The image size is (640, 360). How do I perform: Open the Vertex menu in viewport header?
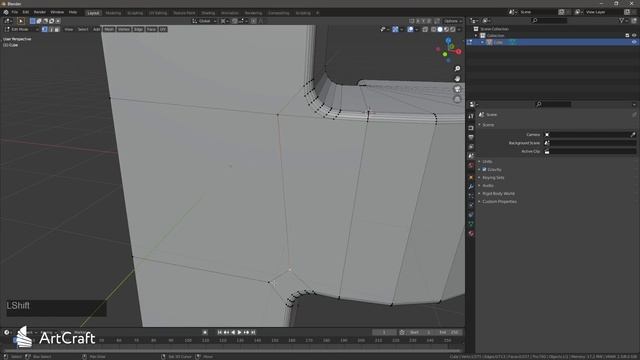pyautogui.click(x=124, y=29)
